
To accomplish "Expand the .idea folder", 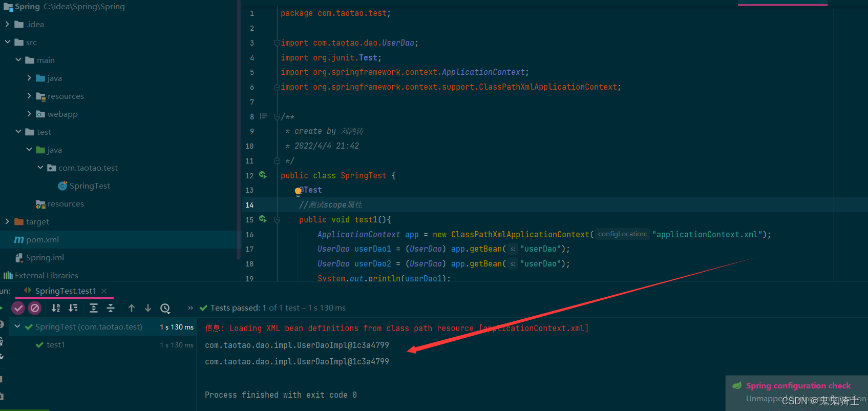I will (x=7, y=24).
